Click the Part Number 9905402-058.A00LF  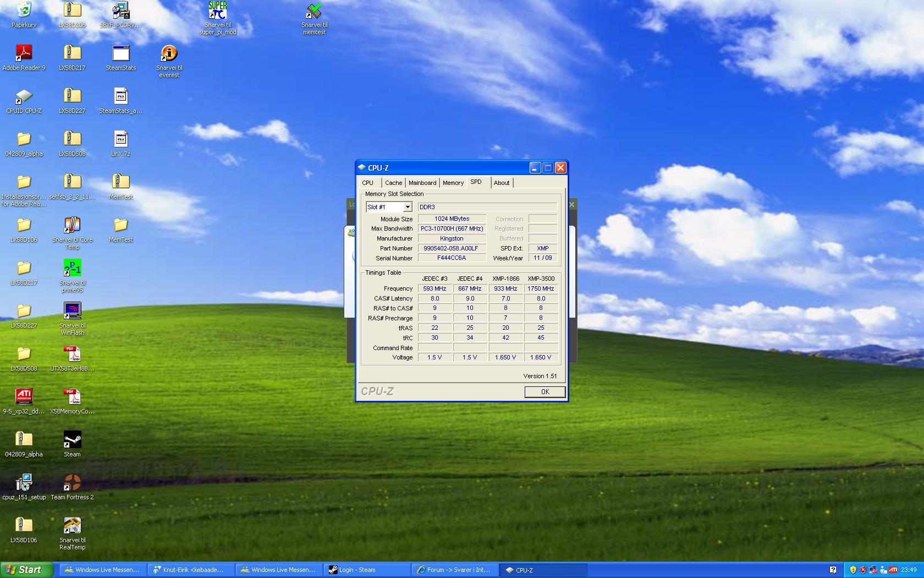(x=452, y=248)
